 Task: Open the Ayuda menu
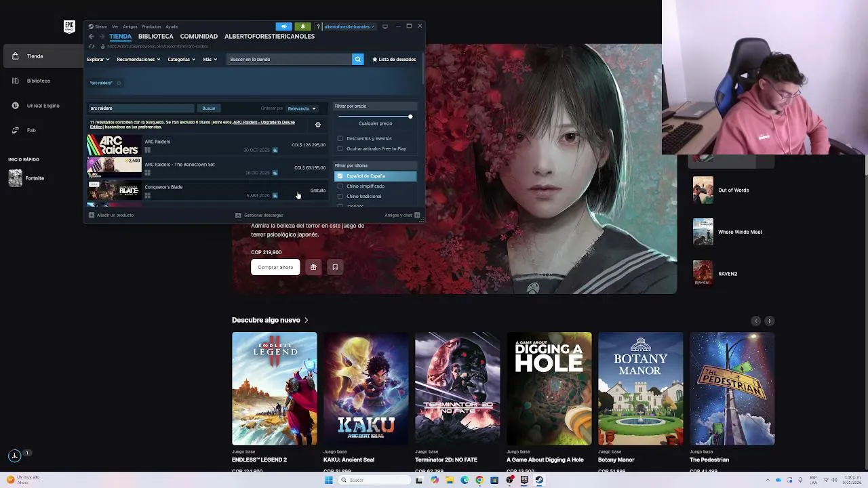(172, 26)
